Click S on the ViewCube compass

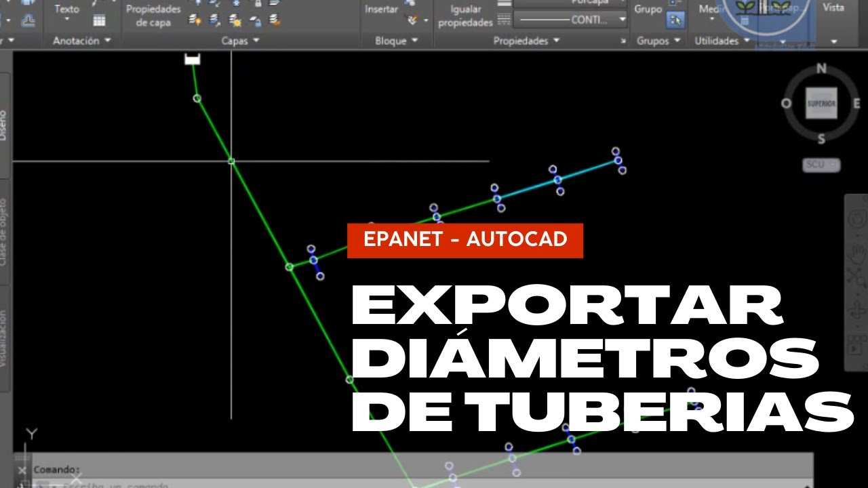tap(821, 140)
